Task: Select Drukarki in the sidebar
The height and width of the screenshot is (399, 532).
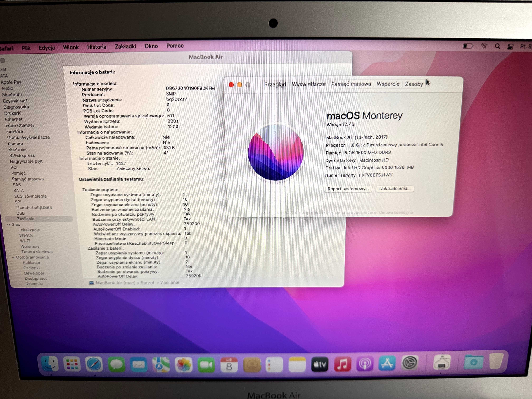Action: (13, 113)
